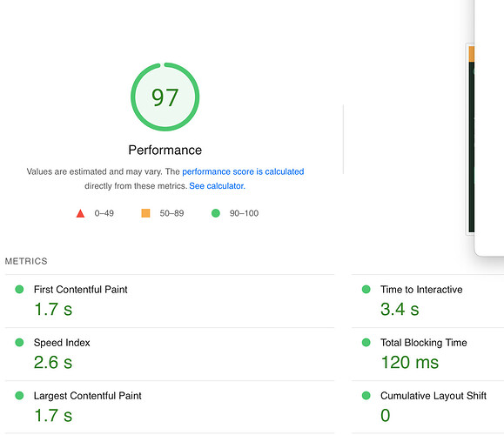Screen dimensions: 504x435
Task: Expand the First Contentful Paint metric row
Action: point(170,301)
